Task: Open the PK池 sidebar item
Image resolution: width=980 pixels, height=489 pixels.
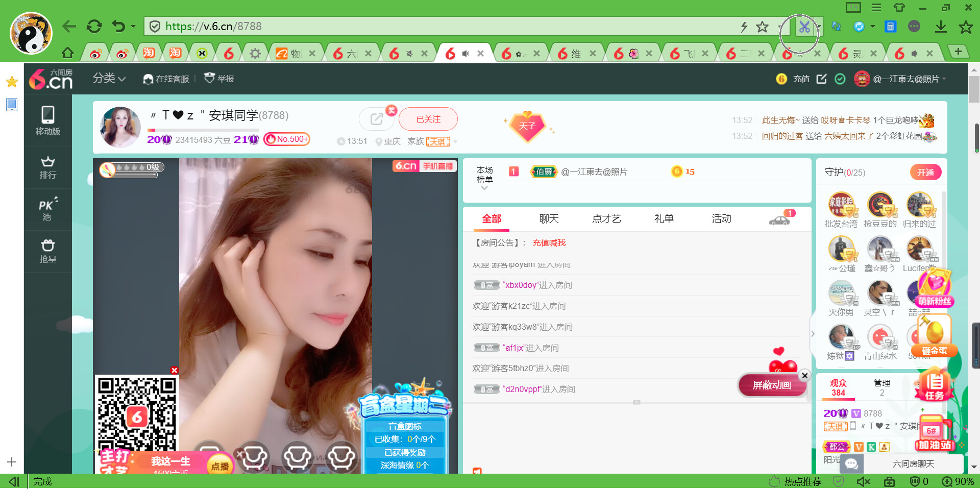Action: [x=48, y=209]
